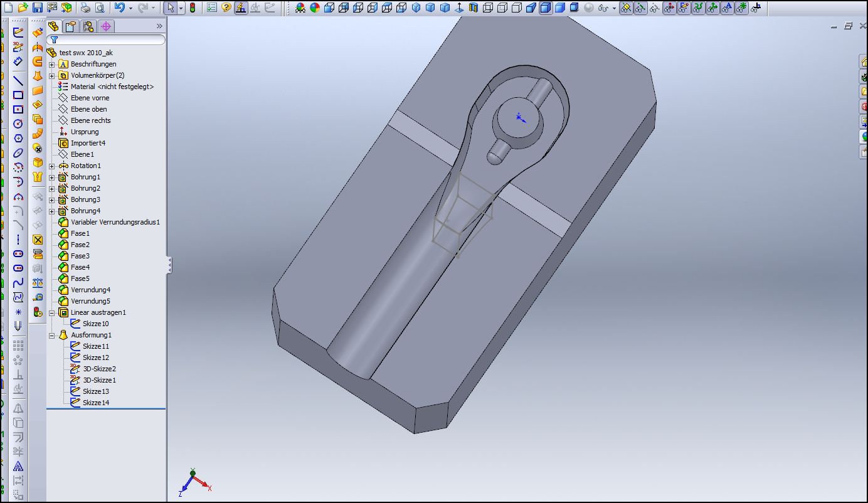Create a new document with the New icon
868x503 pixels.
pyautogui.click(x=8, y=8)
